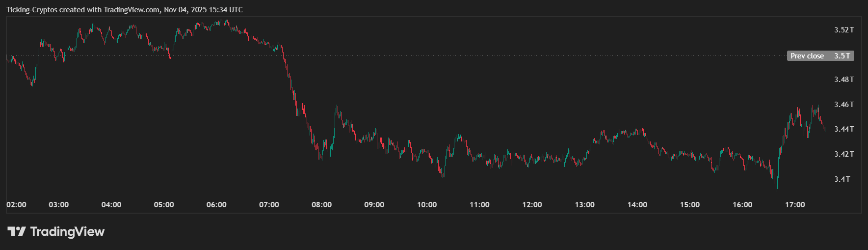The height and width of the screenshot is (250, 868).
Task: Click the 3.4T price axis label
Action: coord(842,179)
